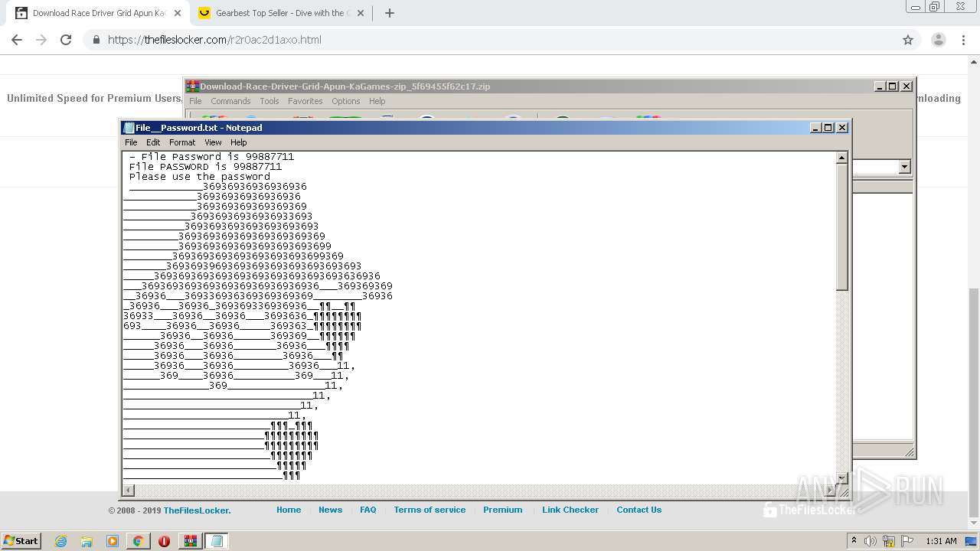The width and height of the screenshot is (980, 551).
Task: View site info via padlock icon
Action: 96,40
